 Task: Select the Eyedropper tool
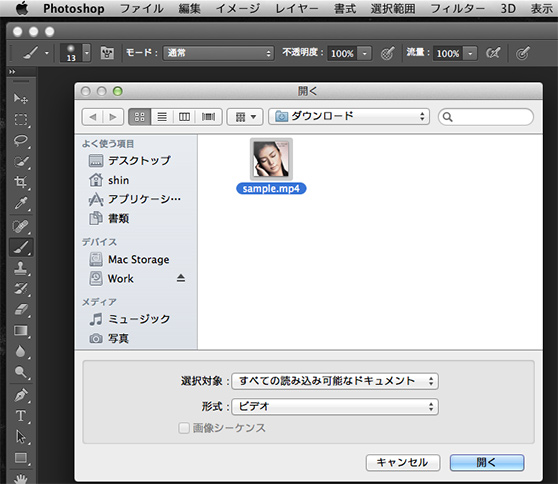21,203
